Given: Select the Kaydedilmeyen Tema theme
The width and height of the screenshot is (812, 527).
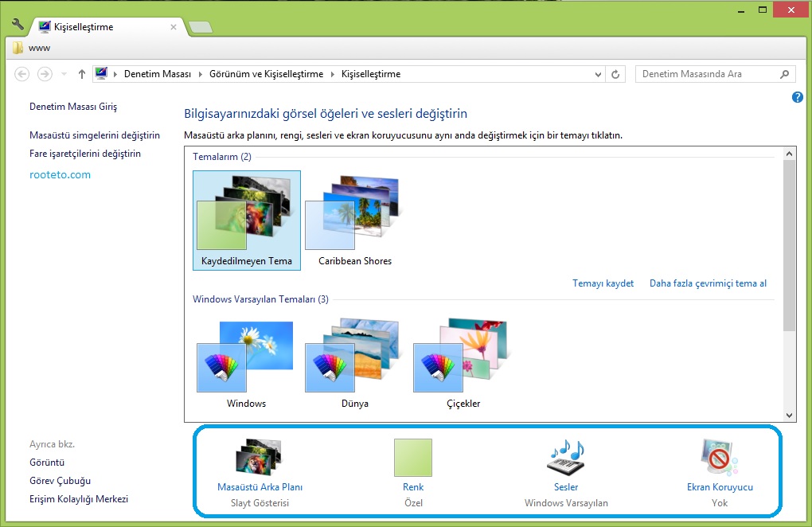Looking at the screenshot, I should tap(247, 221).
